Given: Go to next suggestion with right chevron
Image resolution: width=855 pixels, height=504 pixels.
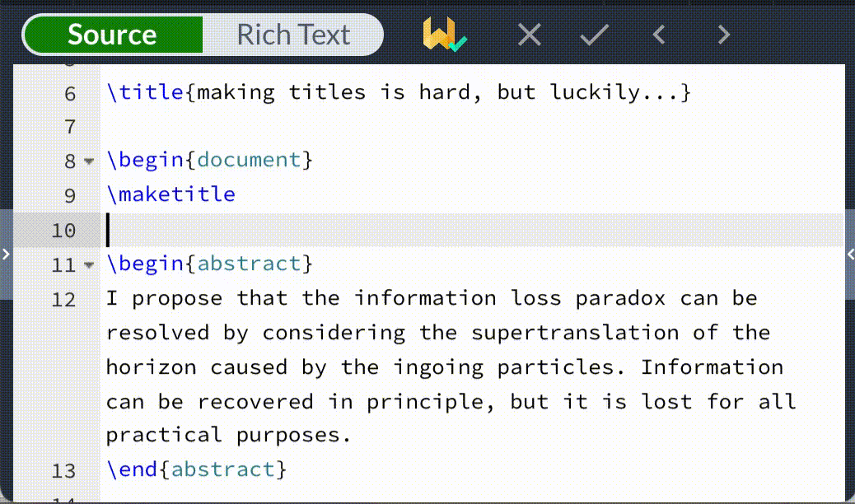Looking at the screenshot, I should pyautogui.click(x=723, y=35).
